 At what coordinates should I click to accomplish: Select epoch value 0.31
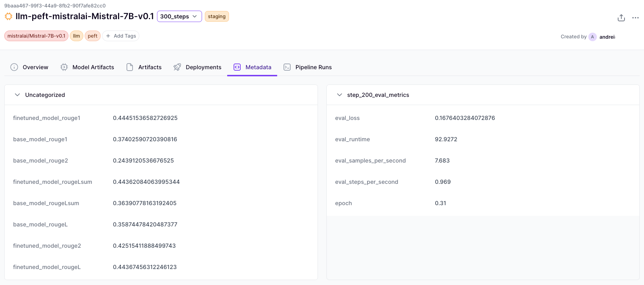[x=441, y=203]
